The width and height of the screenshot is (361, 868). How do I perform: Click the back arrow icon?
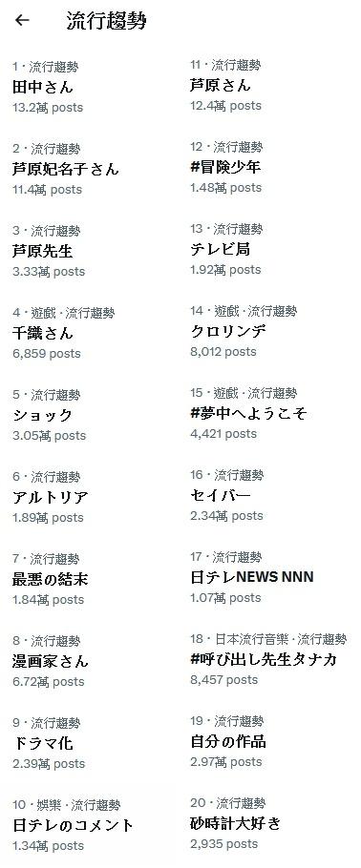coord(22,20)
